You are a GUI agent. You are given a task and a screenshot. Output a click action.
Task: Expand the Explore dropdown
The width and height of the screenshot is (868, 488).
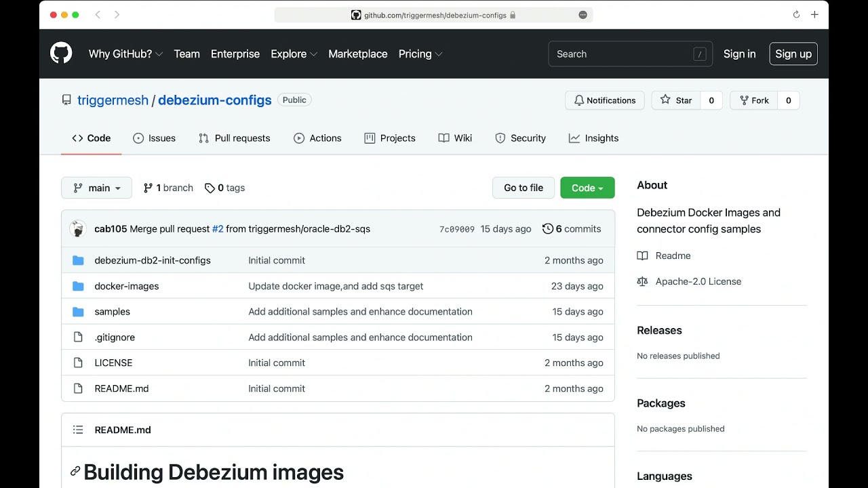point(294,54)
